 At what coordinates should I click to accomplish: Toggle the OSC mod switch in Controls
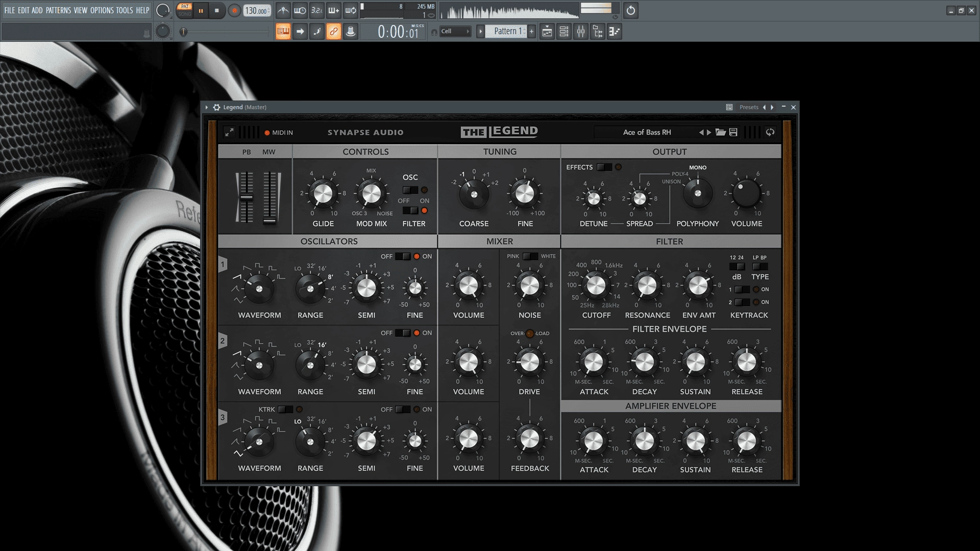pos(410,190)
